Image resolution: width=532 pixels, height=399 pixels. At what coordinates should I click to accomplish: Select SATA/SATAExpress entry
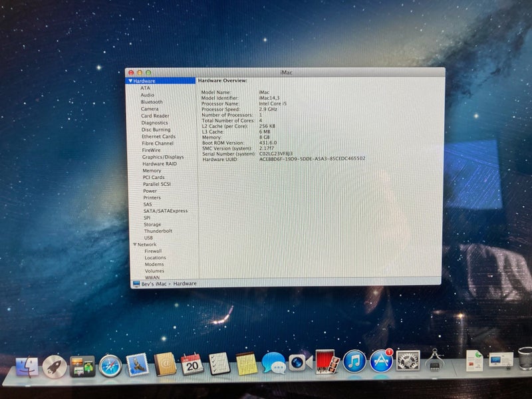[x=165, y=211]
